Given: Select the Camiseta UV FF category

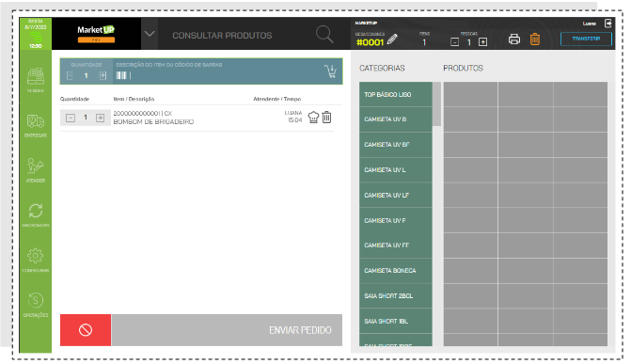Looking at the screenshot, I should (396, 245).
